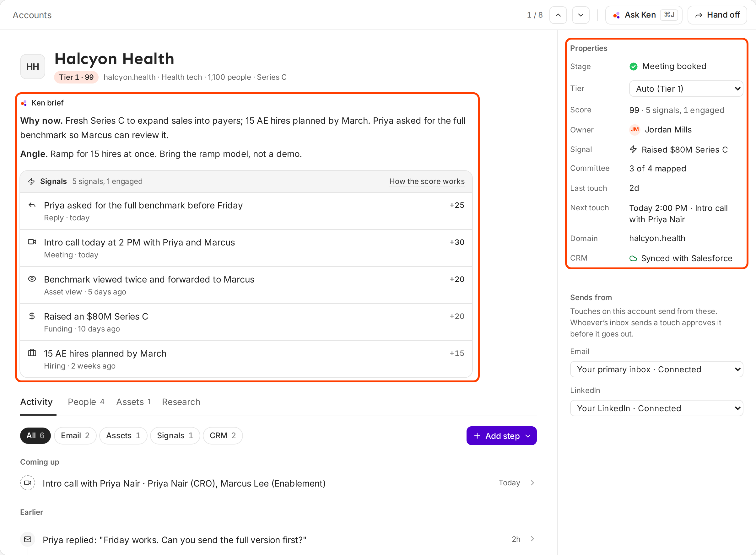Click the Add step button
Viewport: 756px width, 555px height.
point(501,436)
